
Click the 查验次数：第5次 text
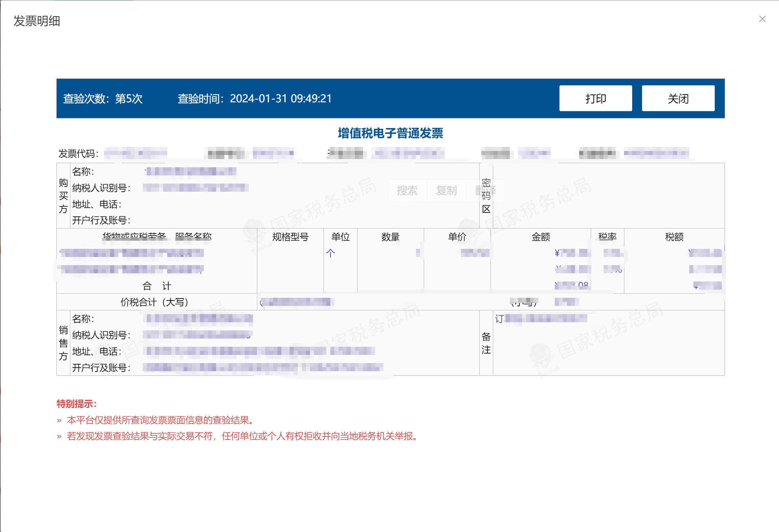103,99
